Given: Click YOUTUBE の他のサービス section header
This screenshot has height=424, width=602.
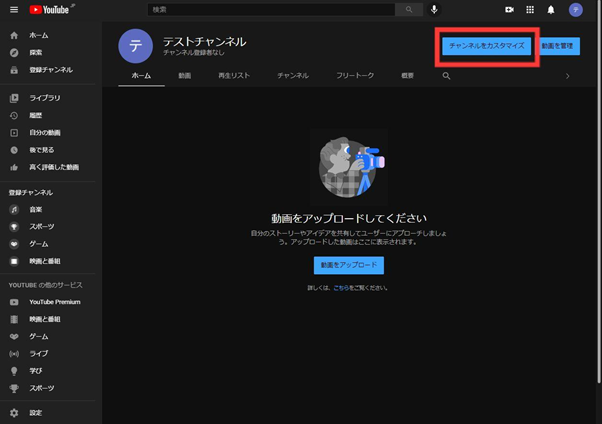Looking at the screenshot, I should click(46, 285).
